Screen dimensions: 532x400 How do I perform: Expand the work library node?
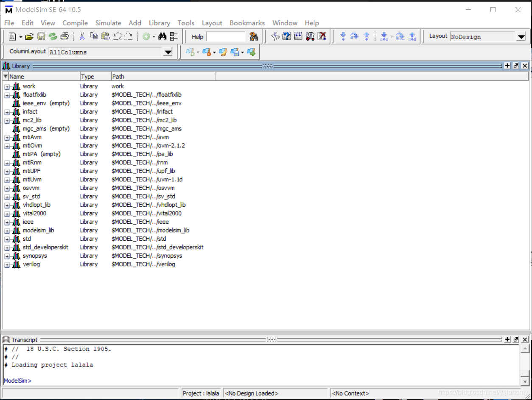(7, 86)
